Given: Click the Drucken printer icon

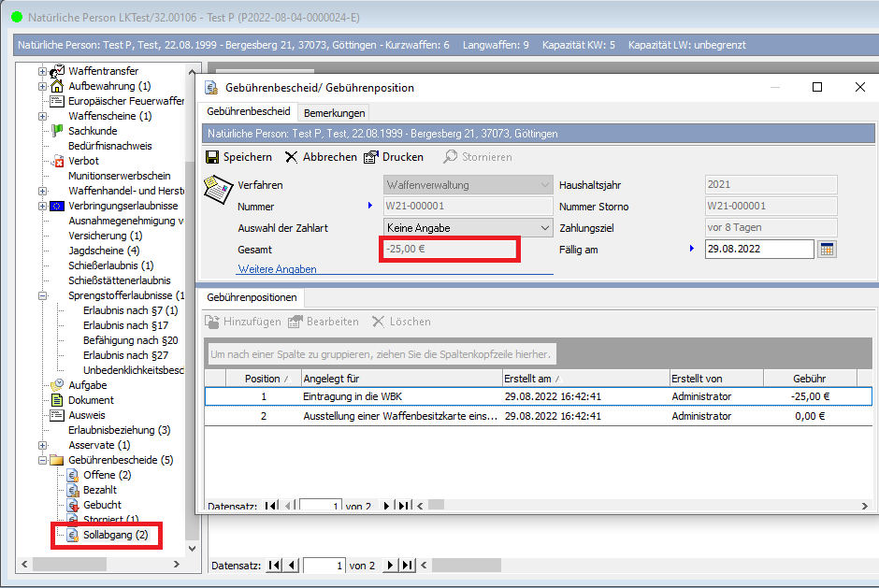Looking at the screenshot, I should 371,157.
